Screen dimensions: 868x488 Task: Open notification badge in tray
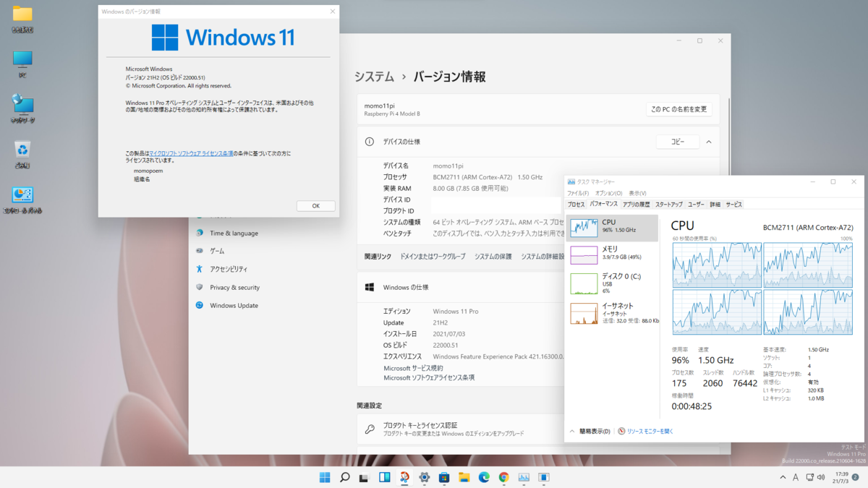[856, 477]
